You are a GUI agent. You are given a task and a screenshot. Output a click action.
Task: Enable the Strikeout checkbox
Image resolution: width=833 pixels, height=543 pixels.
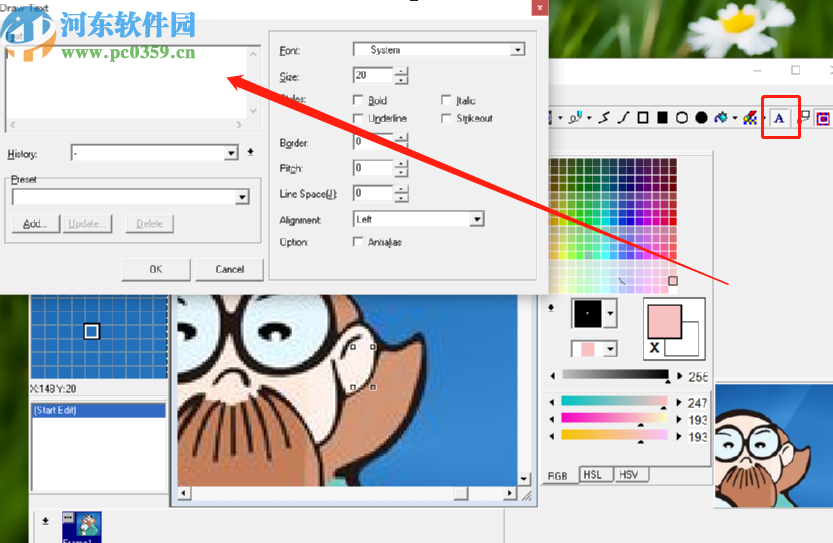pyautogui.click(x=446, y=118)
